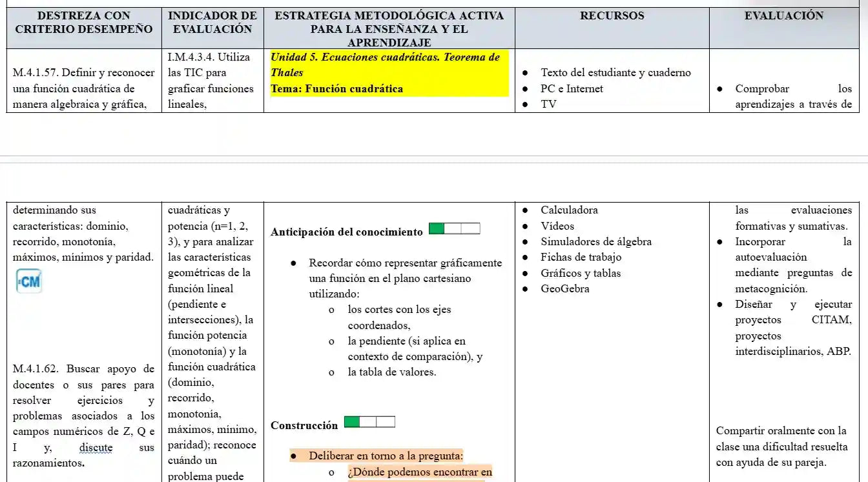Click progress bar next to Construcción

click(369, 422)
